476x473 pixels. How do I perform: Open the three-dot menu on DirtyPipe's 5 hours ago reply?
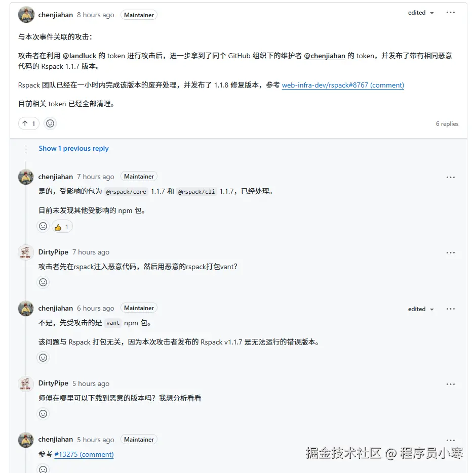pos(451,384)
